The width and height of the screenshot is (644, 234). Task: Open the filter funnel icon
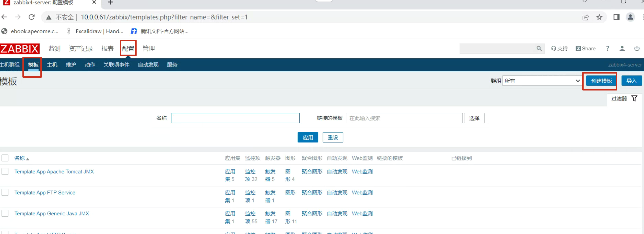tap(634, 98)
